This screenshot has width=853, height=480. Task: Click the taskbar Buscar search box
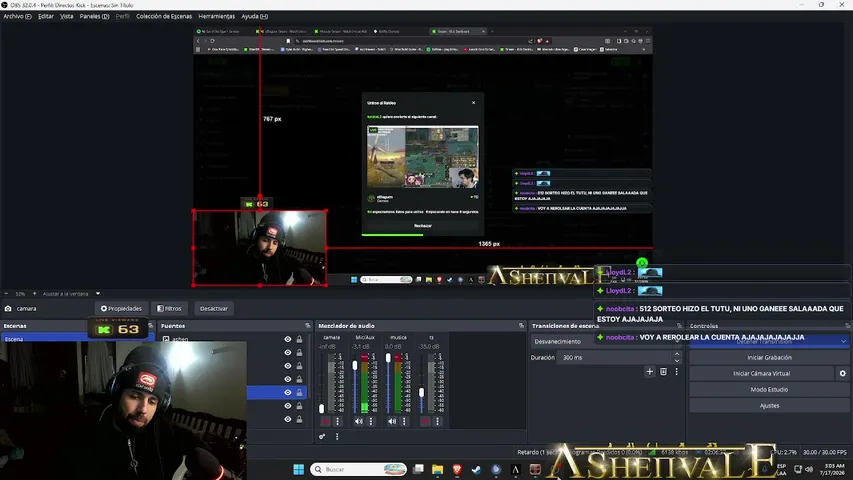(x=359, y=469)
